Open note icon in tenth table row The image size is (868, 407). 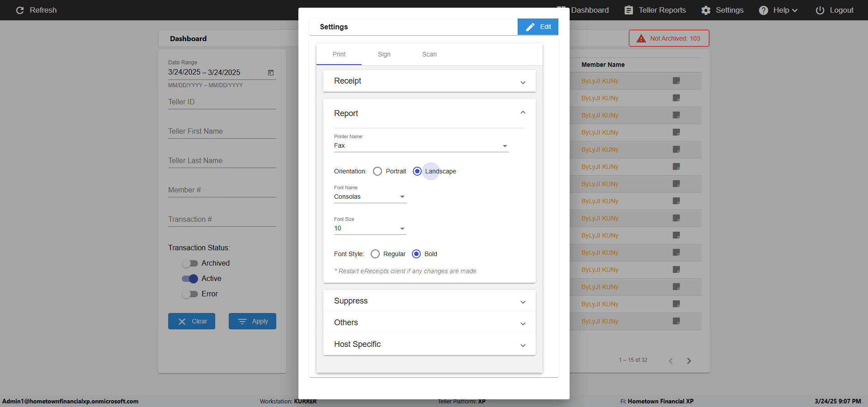pyautogui.click(x=676, y=235)
